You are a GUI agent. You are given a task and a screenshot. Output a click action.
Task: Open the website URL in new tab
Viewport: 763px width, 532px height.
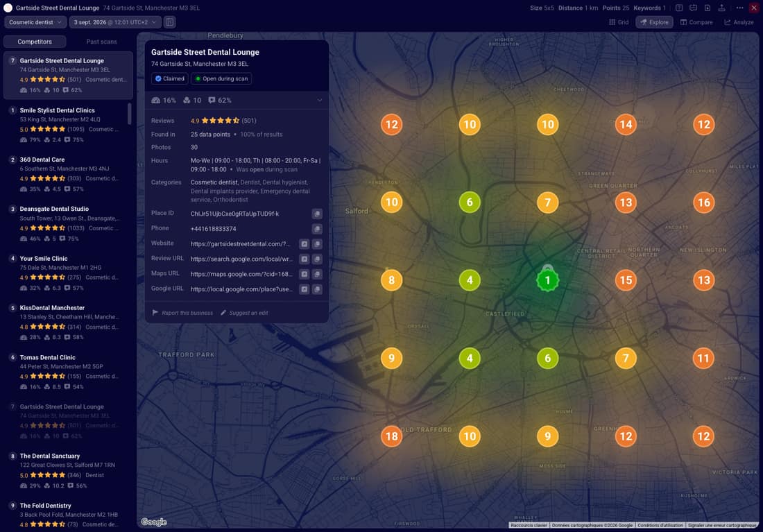pyautogui.click(x=304, y=244)
